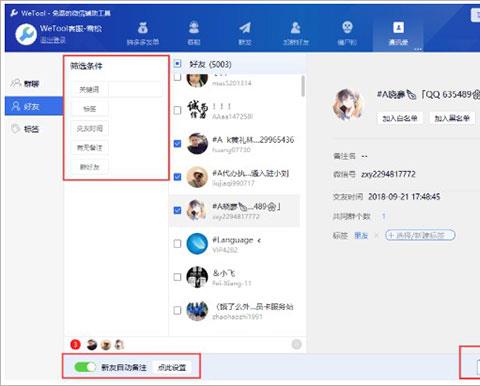Select 好友 in the left sidebar
The height and width of the screenshot is (386, 480).
coord(34,106)
